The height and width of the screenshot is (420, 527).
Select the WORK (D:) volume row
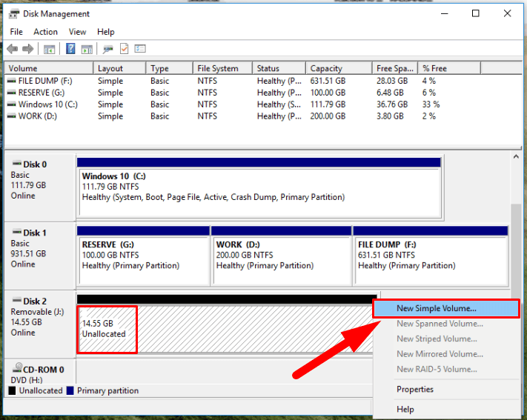tap(242, 116)
